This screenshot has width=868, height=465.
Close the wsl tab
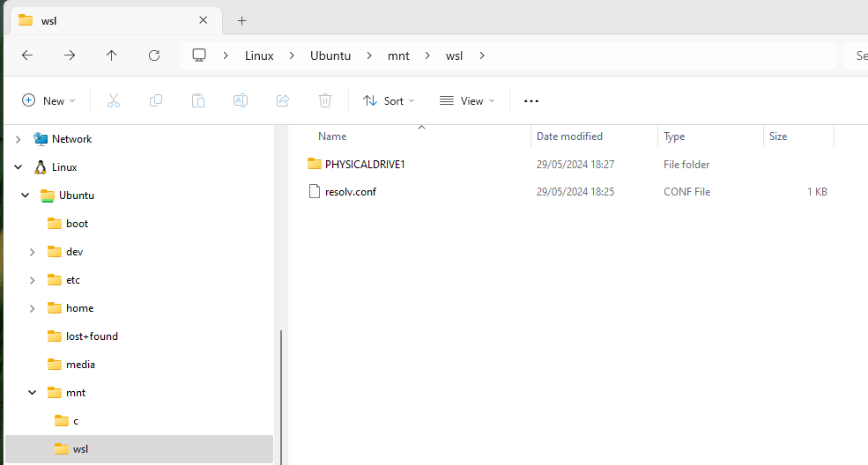[204, 20]
